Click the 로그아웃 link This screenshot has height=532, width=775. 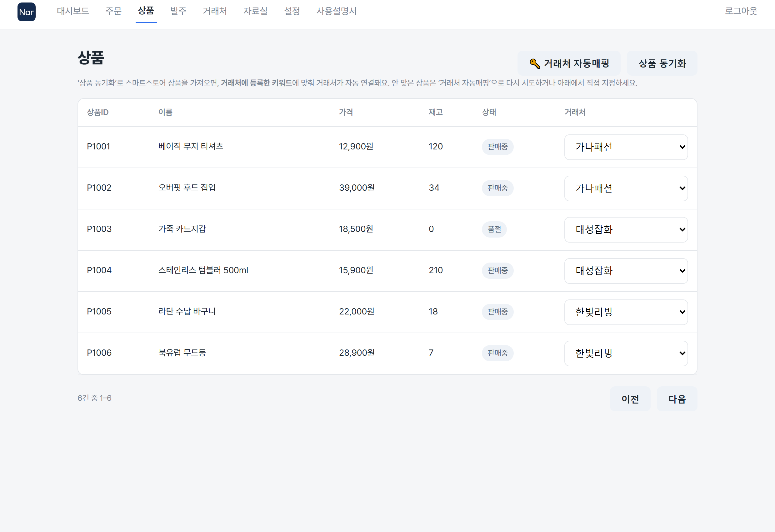tap(741, 11)
